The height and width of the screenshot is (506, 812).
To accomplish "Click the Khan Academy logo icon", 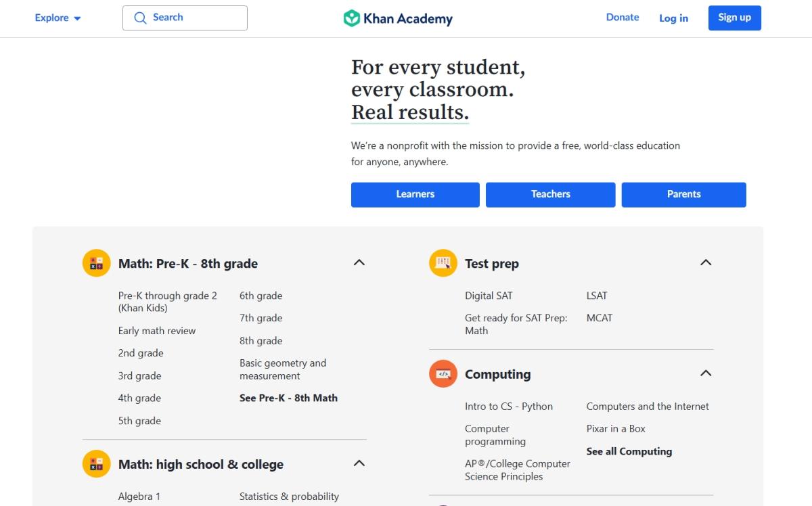I will coord(351,18).
